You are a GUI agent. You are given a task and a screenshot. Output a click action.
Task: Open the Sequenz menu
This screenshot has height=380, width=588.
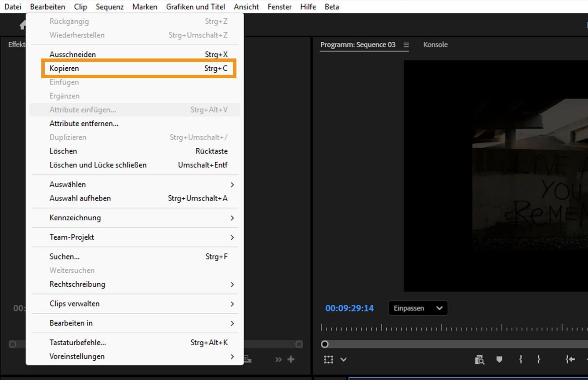tap(109, 7)
